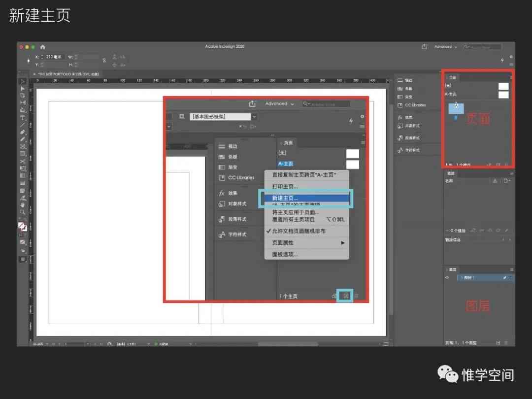The height and width of the screenshot is (399, 532).
Task: Select the Gradient Feather tool
Action: click(x=23, y=183)
